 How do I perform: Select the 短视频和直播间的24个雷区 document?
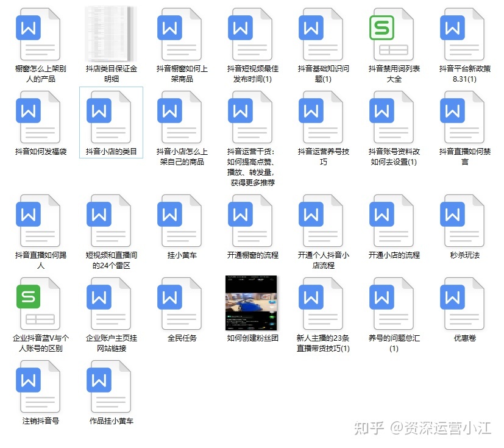[111, 221]
